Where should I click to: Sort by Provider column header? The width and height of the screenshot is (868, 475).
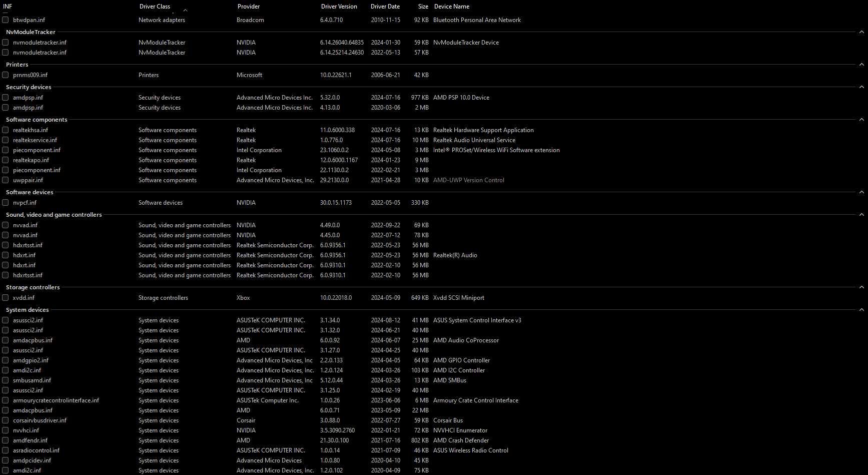click(x=249, y=7)
